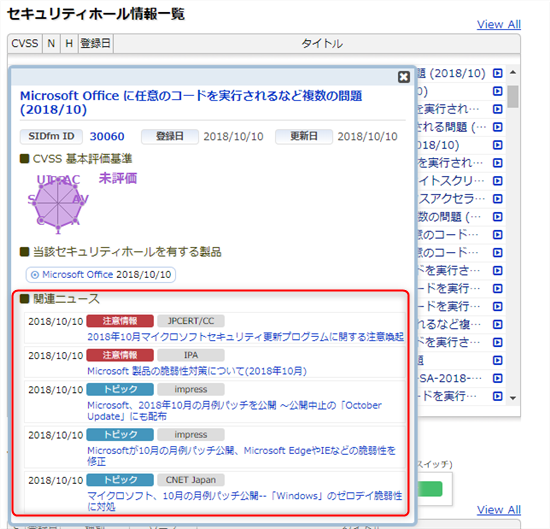Open IPA Microsoft 製品の脆弱性対策 article

point(197,371)
